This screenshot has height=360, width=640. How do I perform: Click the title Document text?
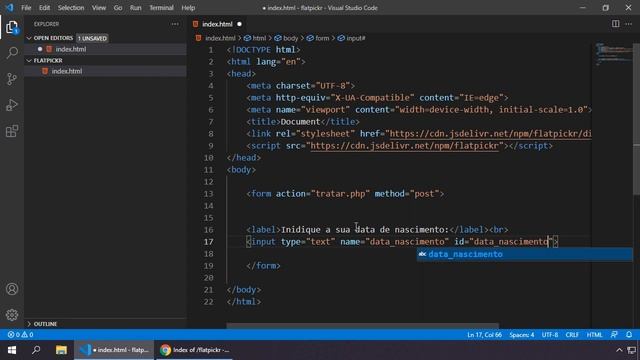point(300,122)
